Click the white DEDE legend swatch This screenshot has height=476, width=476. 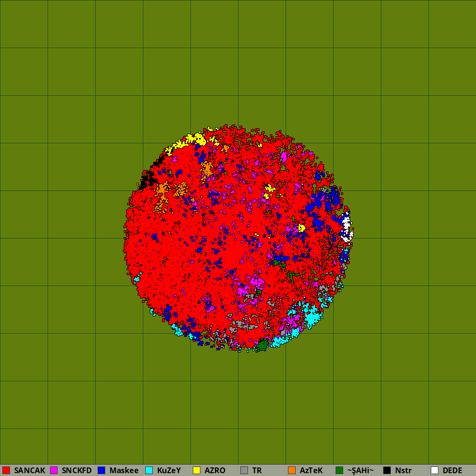(x=435, y=470)
